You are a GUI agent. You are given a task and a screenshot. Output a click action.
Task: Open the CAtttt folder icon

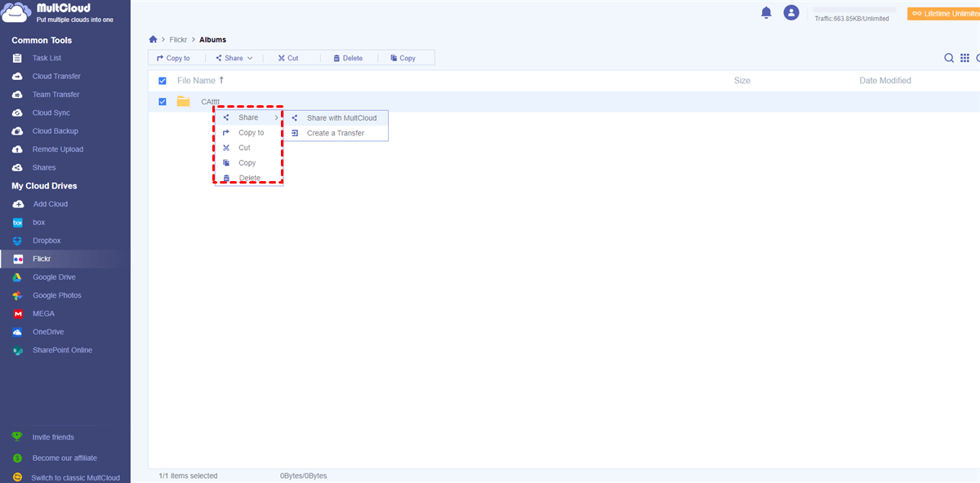[184, 102]
